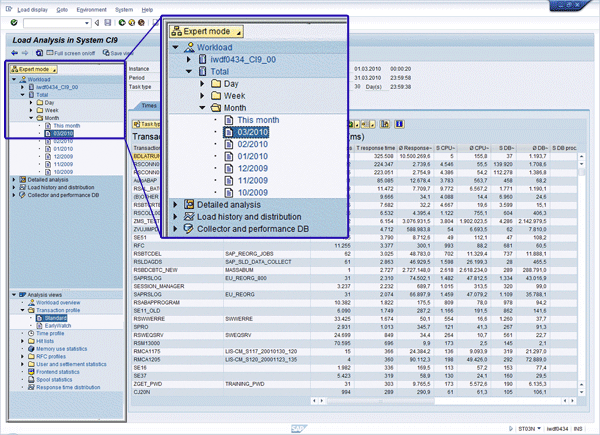
Task: Click the Save view button
Action: (x=118, y=53)
